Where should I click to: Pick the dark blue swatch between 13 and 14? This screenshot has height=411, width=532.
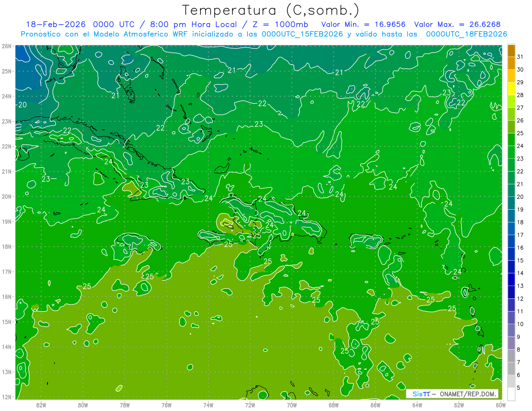511,279
